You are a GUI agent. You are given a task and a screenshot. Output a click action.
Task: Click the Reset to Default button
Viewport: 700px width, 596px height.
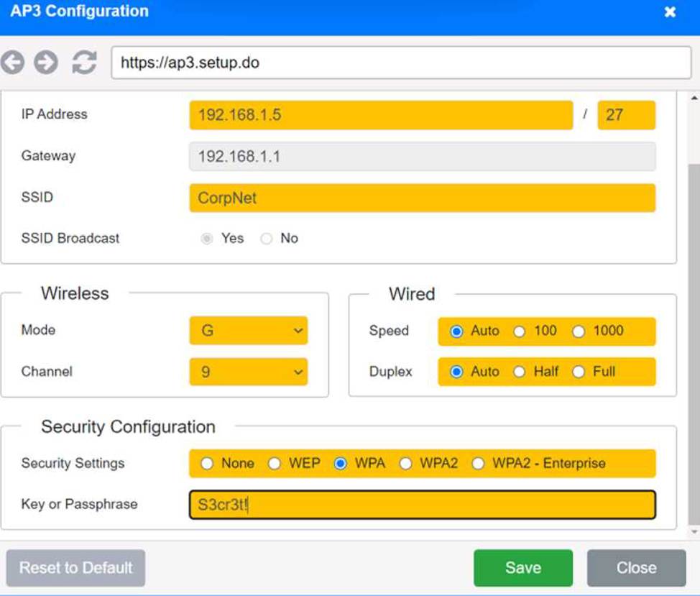(x=75, y=568)
